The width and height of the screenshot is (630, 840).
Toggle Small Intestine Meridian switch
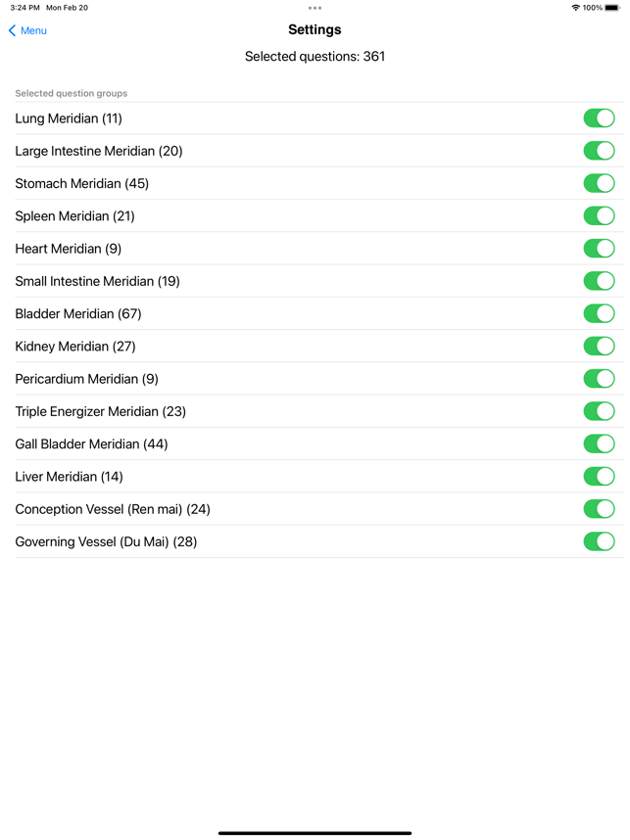click(599, 281)
